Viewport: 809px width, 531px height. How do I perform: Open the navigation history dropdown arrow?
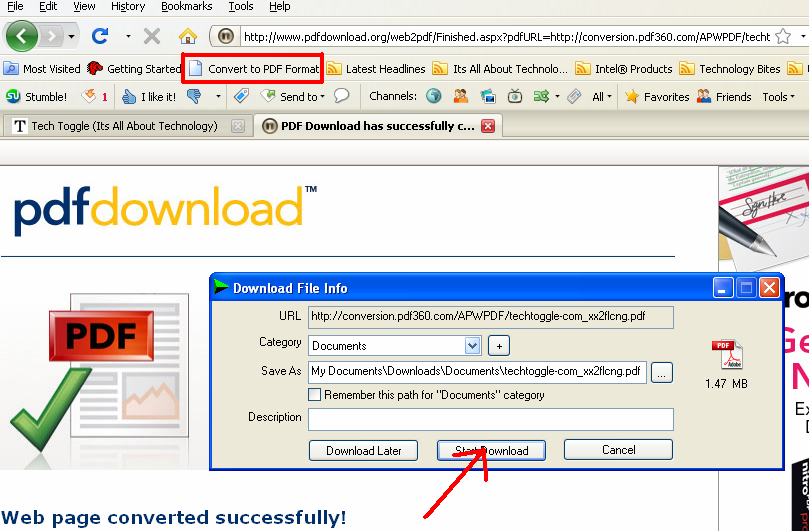point(71,37)
